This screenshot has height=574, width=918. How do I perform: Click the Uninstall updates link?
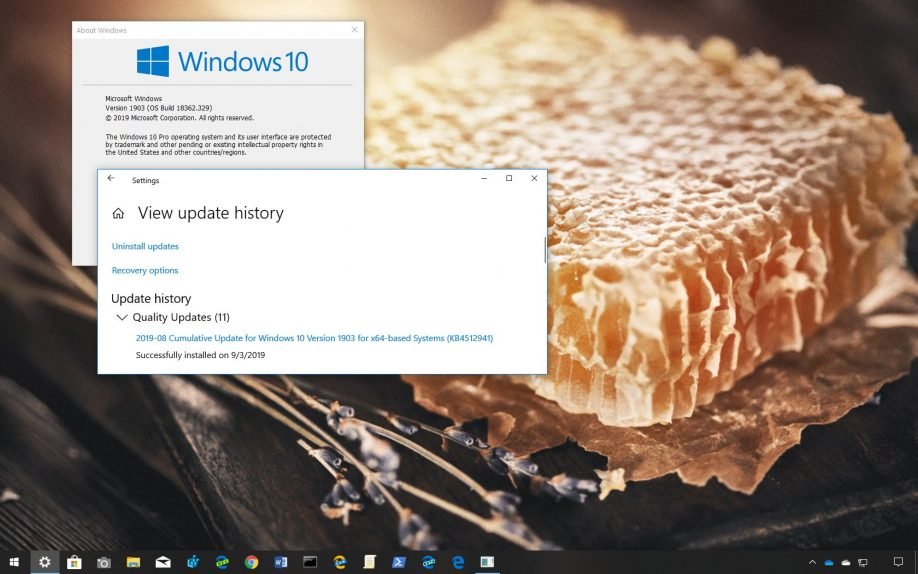[145, 246]
